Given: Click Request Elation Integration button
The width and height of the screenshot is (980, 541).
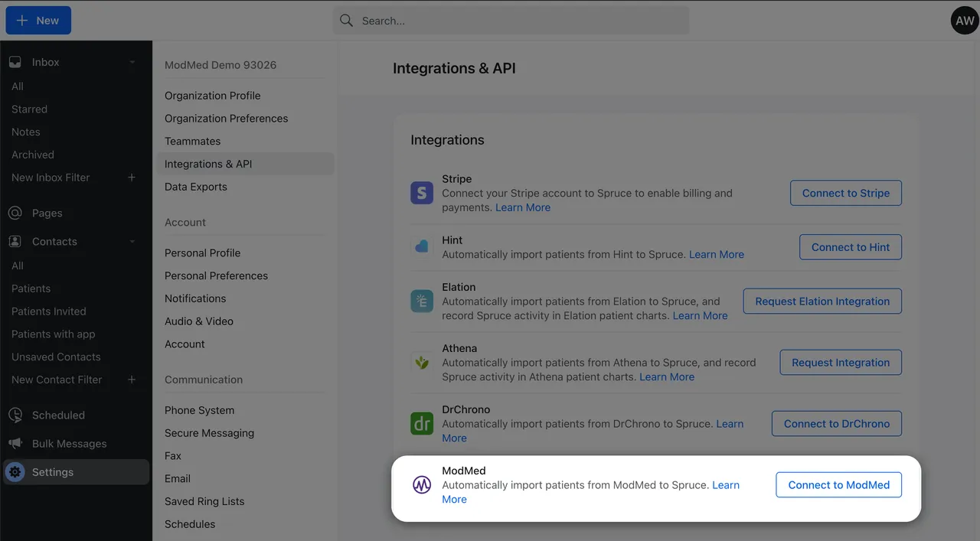Looking at the screenshot, I should click(x=822, y=301).
